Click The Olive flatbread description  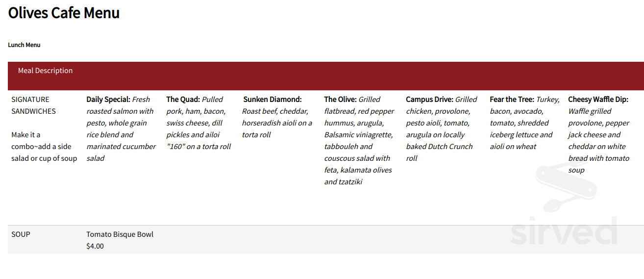point(359,141)
